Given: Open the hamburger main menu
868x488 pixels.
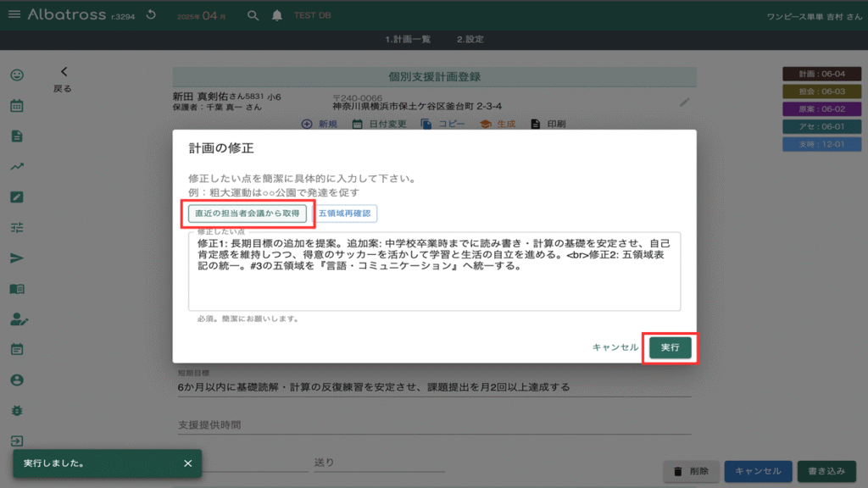Looking at the screenshot, I should [14, 14].
